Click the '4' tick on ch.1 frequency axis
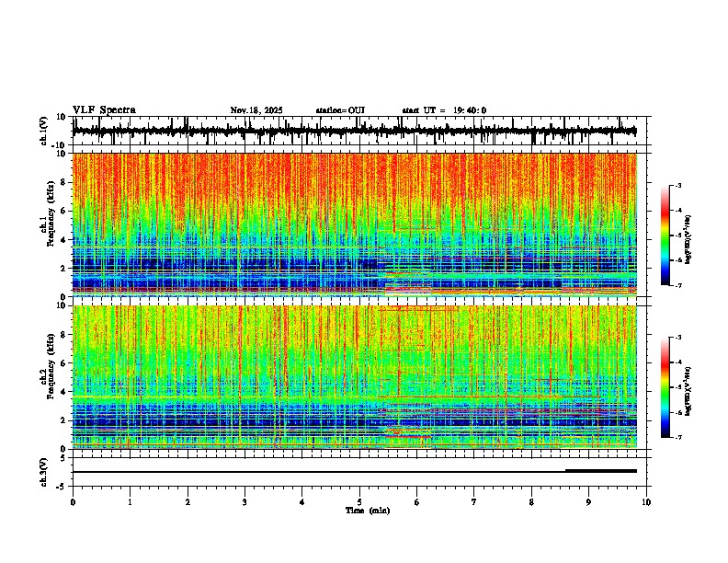Screen dimensions: 728x563 click(x=63, y=240)
